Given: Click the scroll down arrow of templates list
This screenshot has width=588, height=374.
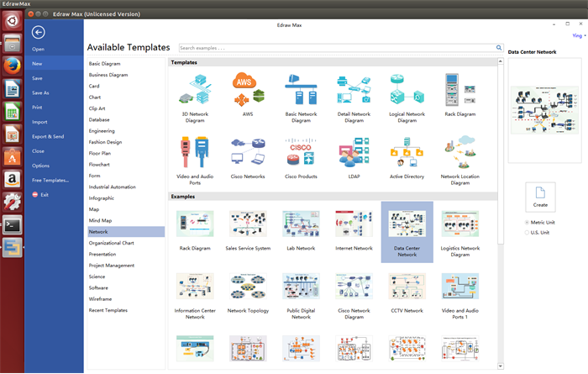Looking at the screenshot, I should [x=501, y=366].
